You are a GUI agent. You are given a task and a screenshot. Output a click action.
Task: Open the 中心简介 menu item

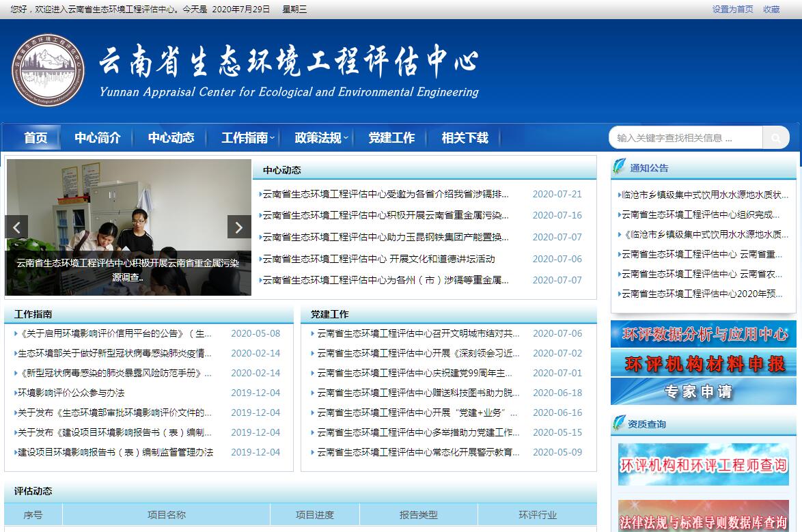[x=98, y=138]
